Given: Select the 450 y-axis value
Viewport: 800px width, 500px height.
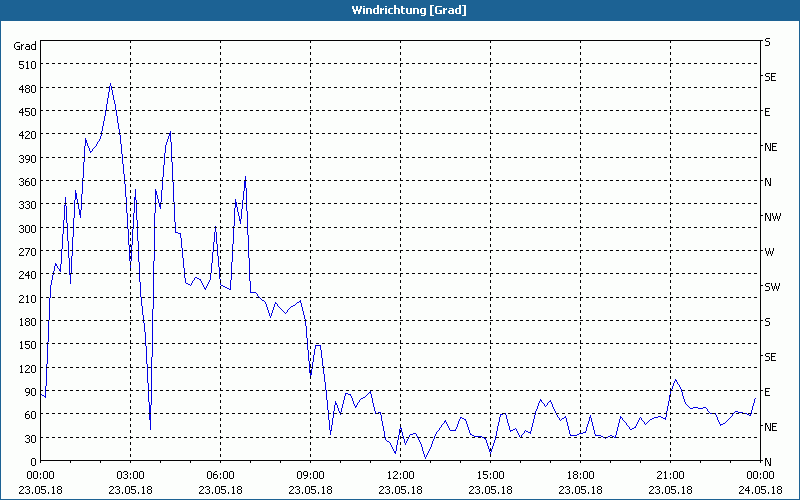Looking at the screenshot, I should pyautogui.click(x=27, y=112).
